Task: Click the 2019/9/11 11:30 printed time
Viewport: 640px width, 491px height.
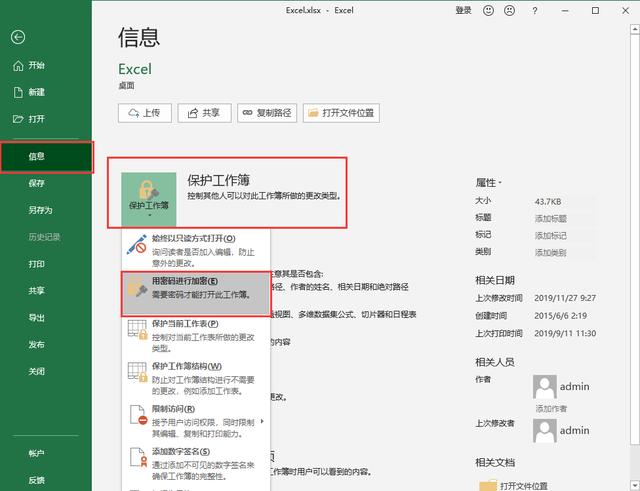Action: [565, 333]
